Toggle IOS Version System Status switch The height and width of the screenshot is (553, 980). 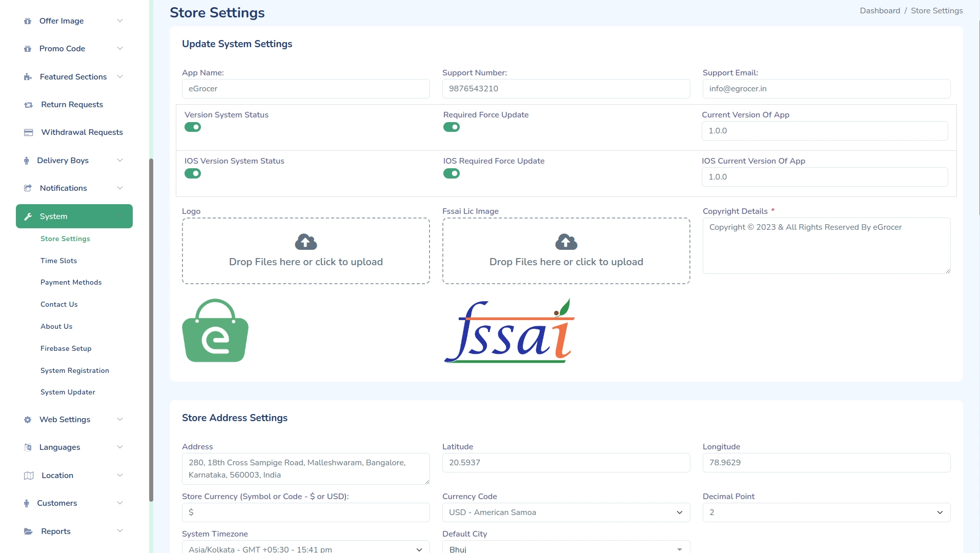(x=193, y=173)
